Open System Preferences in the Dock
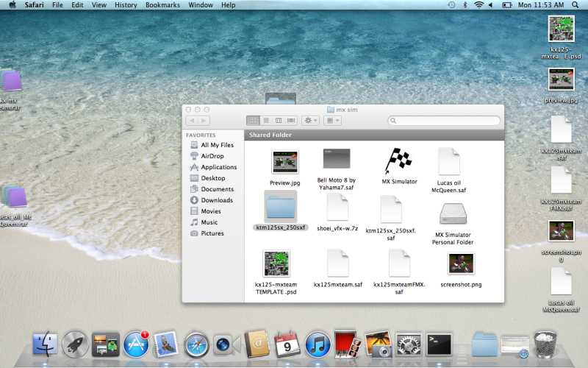 [409, 344]
